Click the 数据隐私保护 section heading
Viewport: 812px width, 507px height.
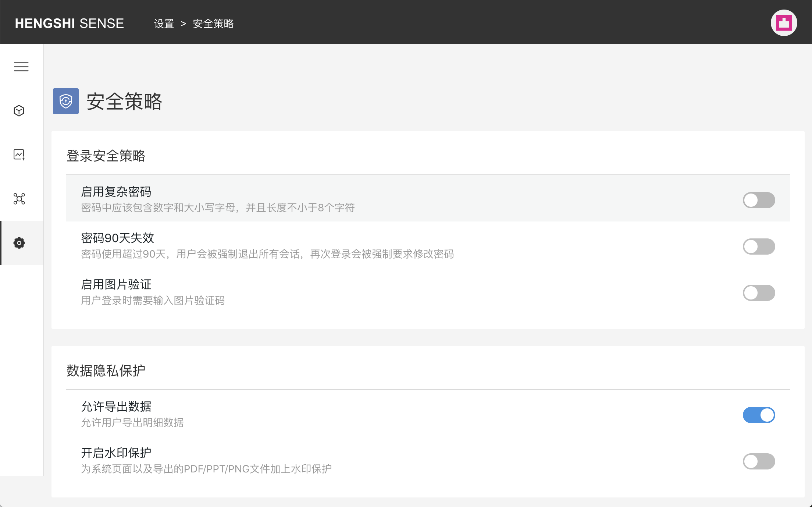click(106, 370)
